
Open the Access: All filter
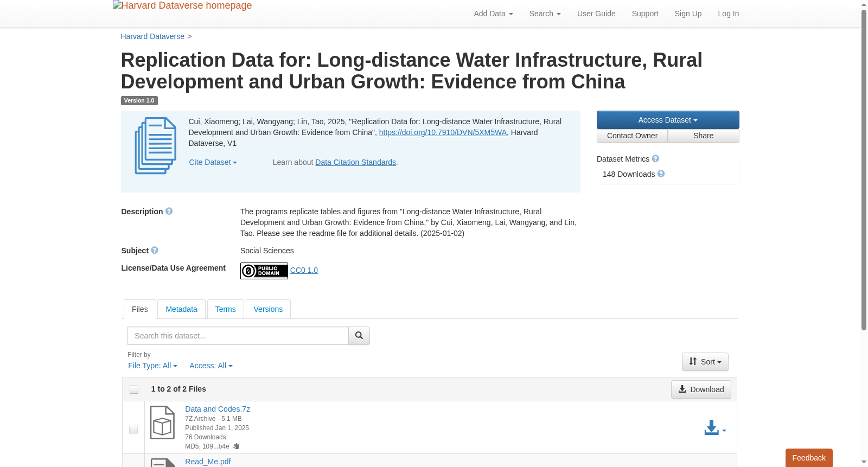210,366
